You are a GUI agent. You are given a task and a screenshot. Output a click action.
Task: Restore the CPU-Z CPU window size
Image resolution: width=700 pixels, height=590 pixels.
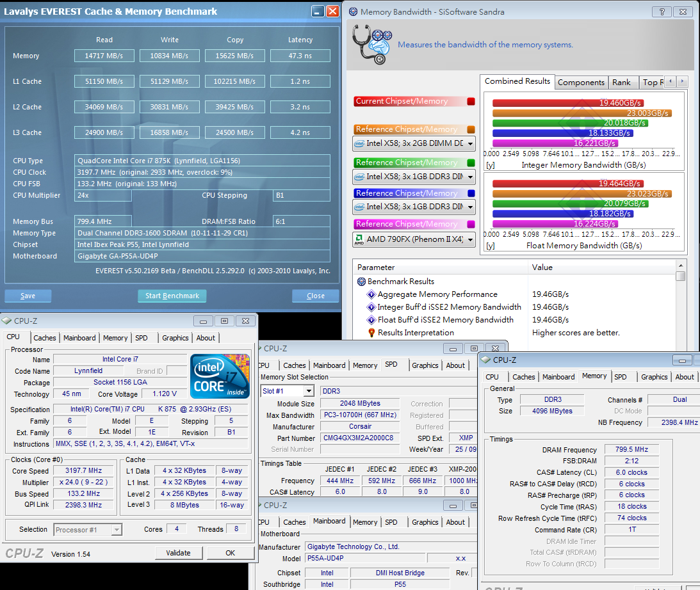[x=225, y=321]
